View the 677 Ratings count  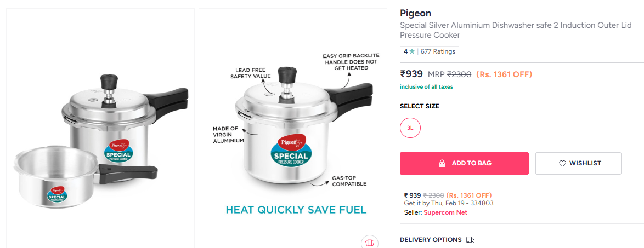point(438,51)
